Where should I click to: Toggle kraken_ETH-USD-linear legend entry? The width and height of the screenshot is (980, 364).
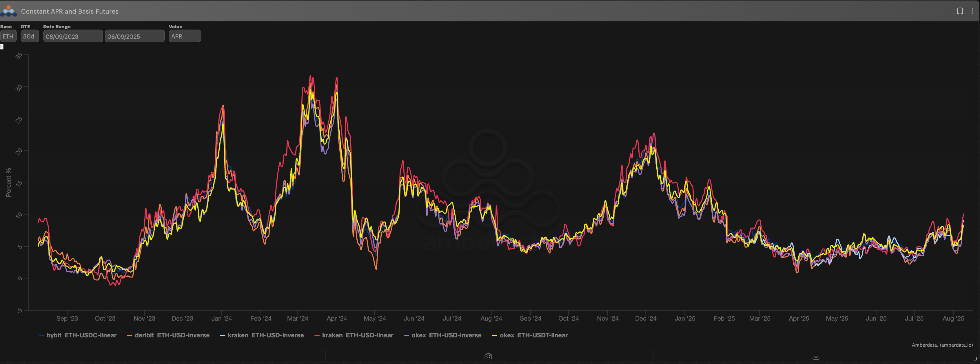coord(357,335)
